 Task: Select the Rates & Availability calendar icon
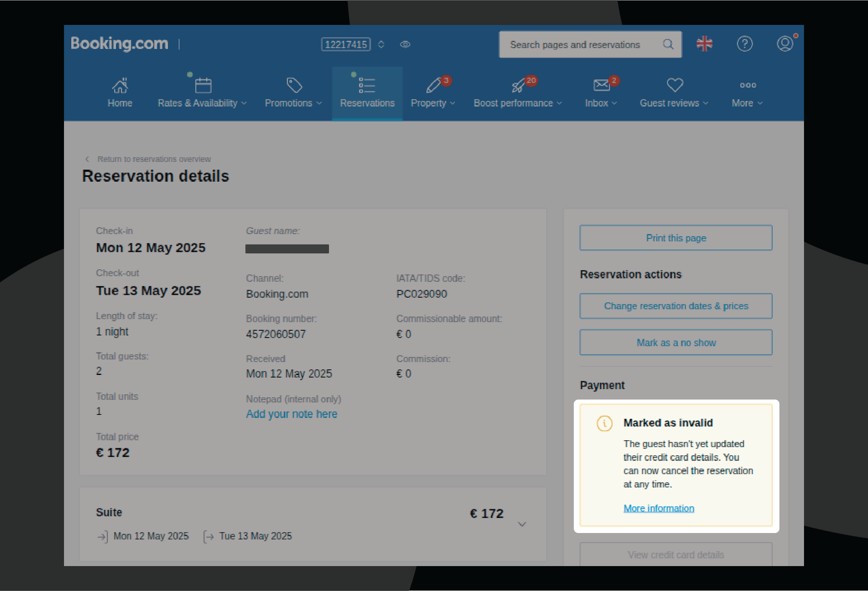point(202,85)
